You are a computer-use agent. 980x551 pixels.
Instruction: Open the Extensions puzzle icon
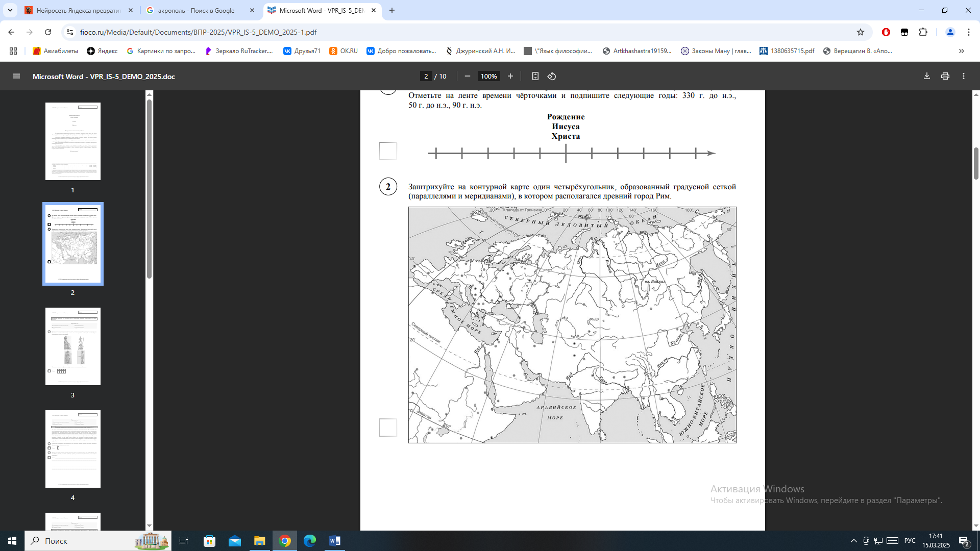point(923,32)
